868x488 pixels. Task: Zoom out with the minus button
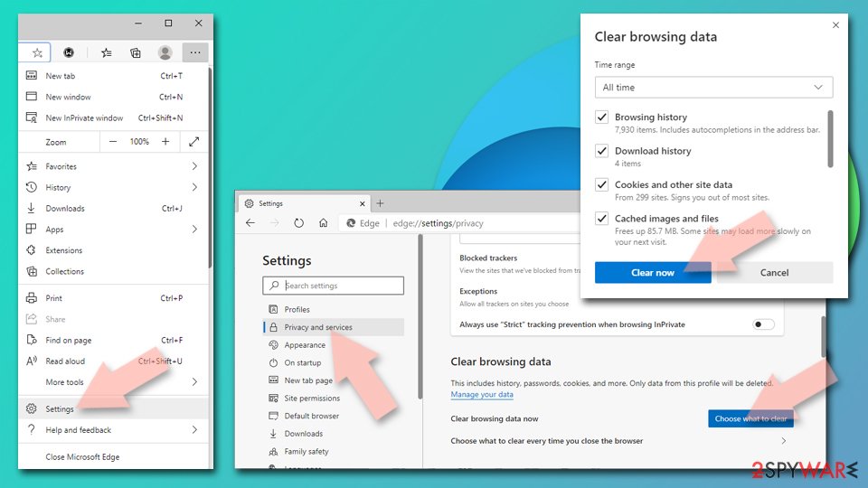(113, 142)
